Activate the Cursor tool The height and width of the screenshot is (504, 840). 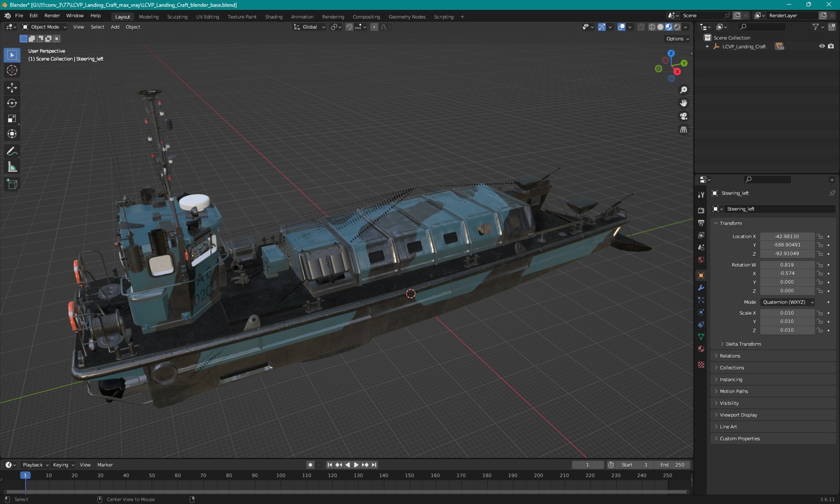(x=12, y=70)
